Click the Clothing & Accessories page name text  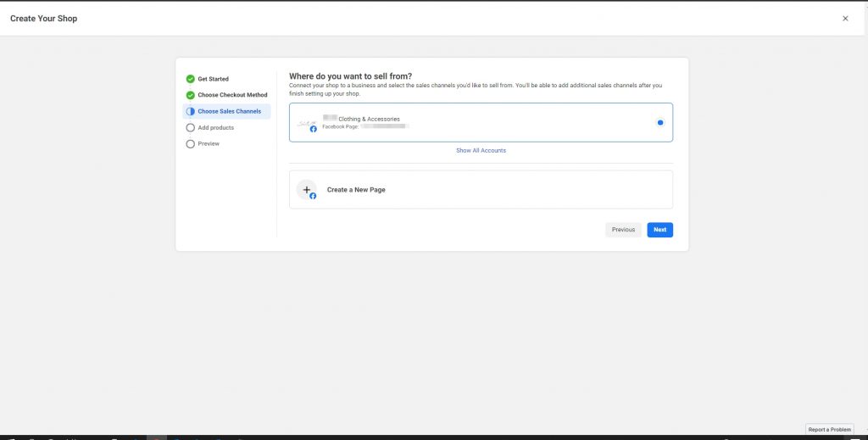[361, 119]
